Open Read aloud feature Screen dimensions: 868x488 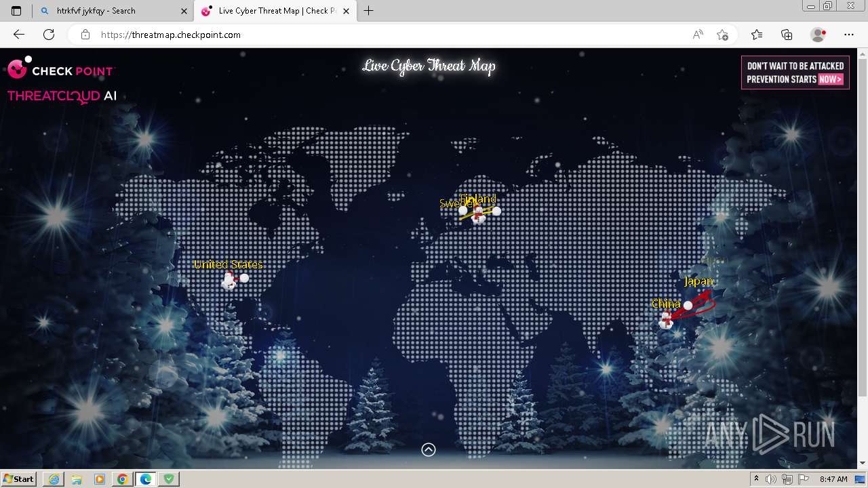pyautogui.click(x=697, y=35)
